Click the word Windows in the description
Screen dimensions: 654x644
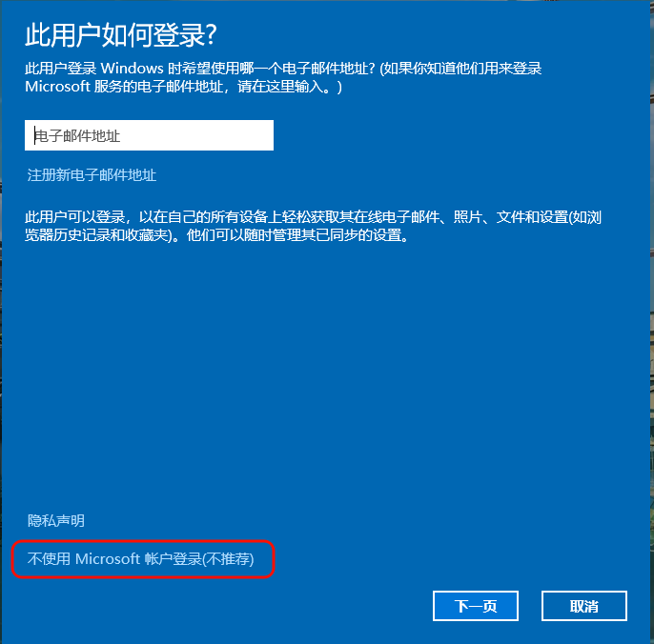coord(133,68)
